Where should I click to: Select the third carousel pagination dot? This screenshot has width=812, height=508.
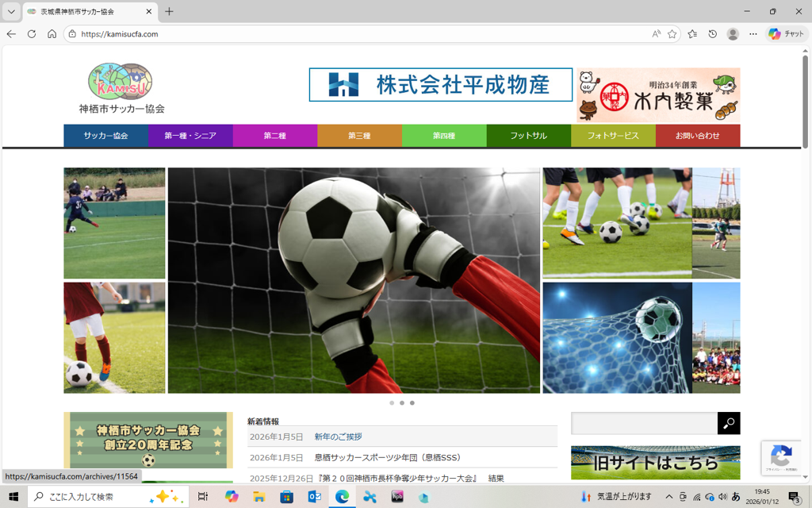[x=412, y=403]
